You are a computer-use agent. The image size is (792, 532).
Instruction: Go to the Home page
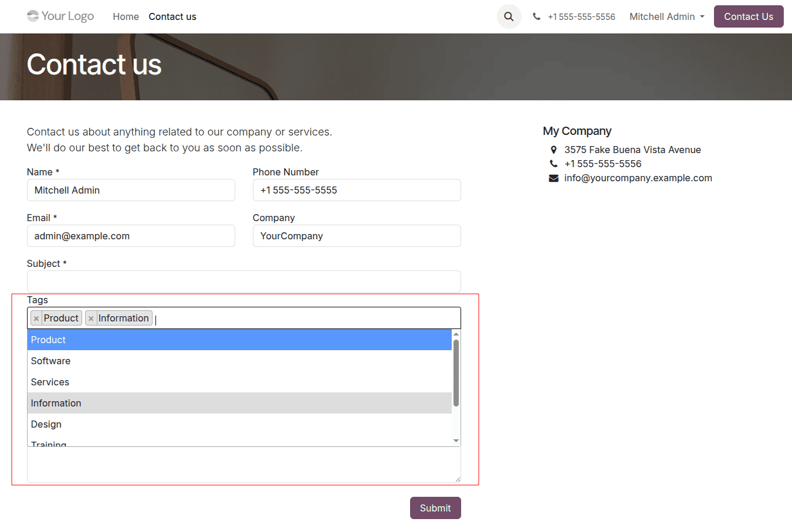pyautogui.click(x=126, y=16)
